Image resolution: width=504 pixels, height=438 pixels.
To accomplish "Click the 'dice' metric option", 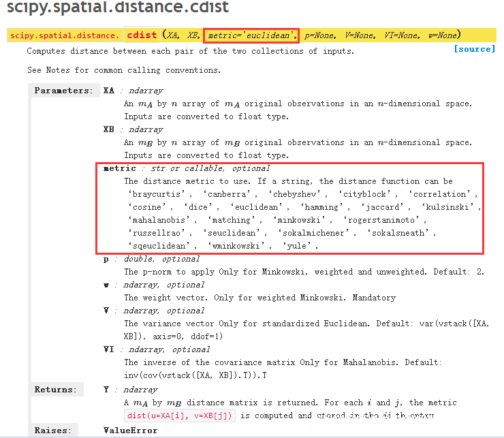I will 198,207.
